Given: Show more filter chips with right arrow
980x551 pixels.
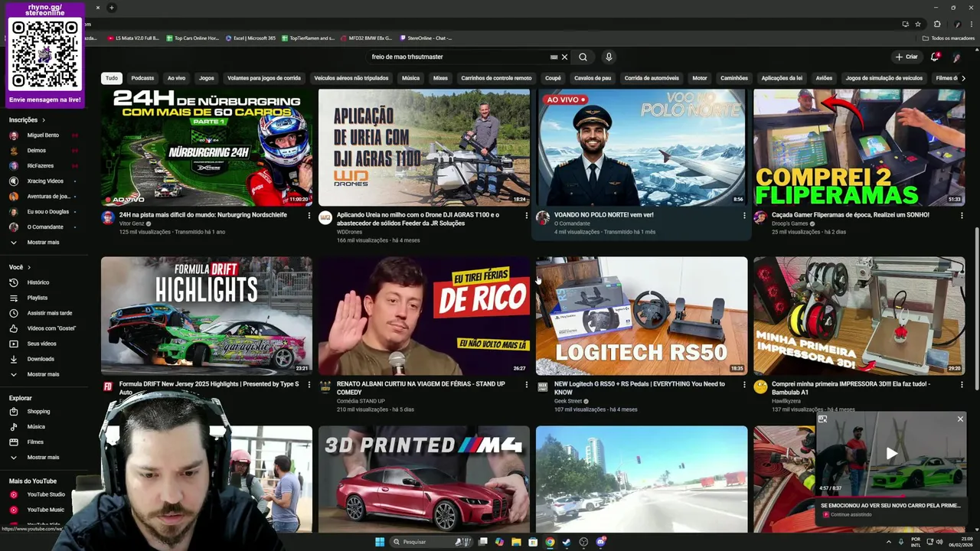Looking at the screenshot, I should (962, 78).
